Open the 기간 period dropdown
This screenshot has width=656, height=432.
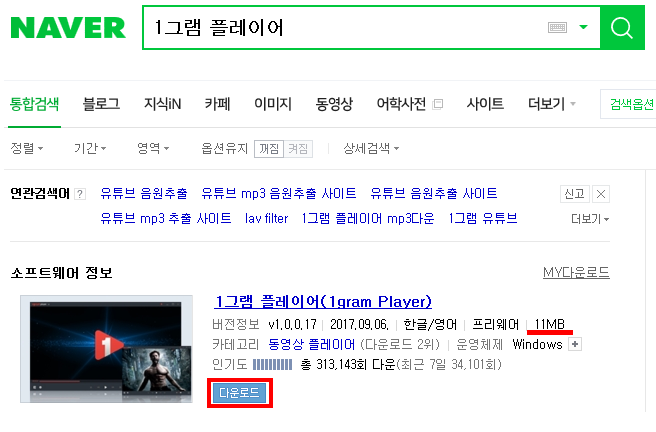(90, 148)
